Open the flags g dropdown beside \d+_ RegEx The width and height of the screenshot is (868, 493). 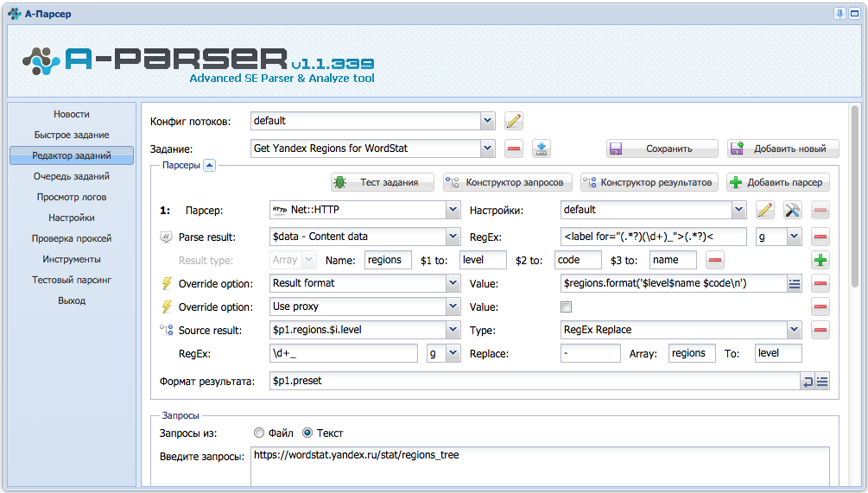click(453, 353)
